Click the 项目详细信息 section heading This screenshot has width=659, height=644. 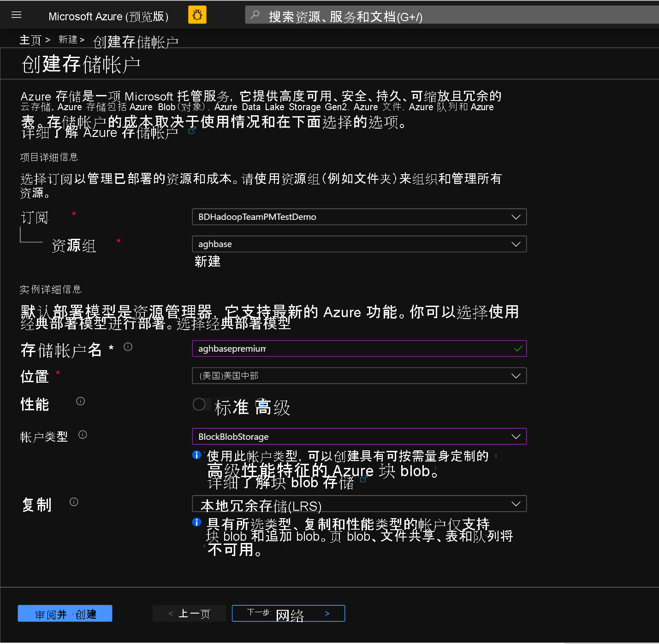[49, 157]
